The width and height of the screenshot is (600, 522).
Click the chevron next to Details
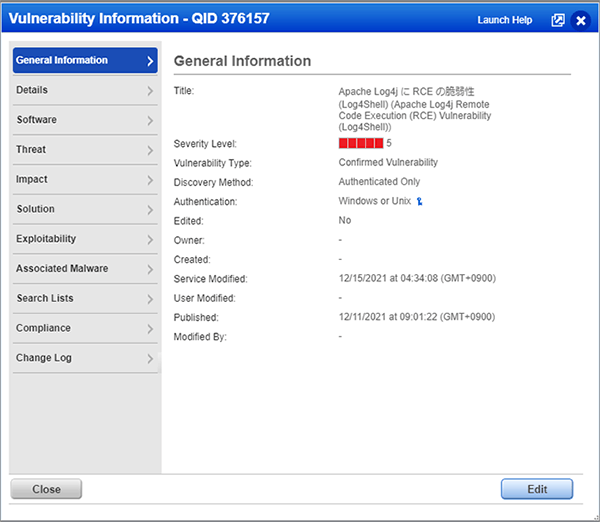150,91
